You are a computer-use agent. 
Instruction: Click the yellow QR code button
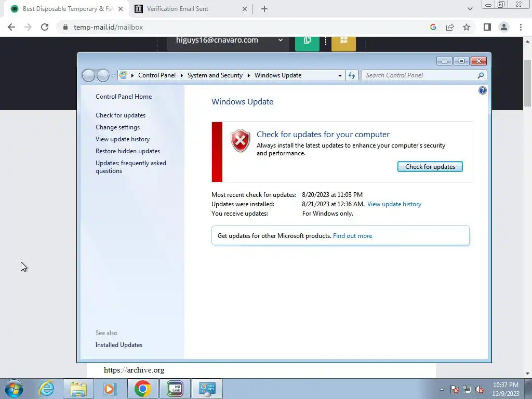[344, 44]
